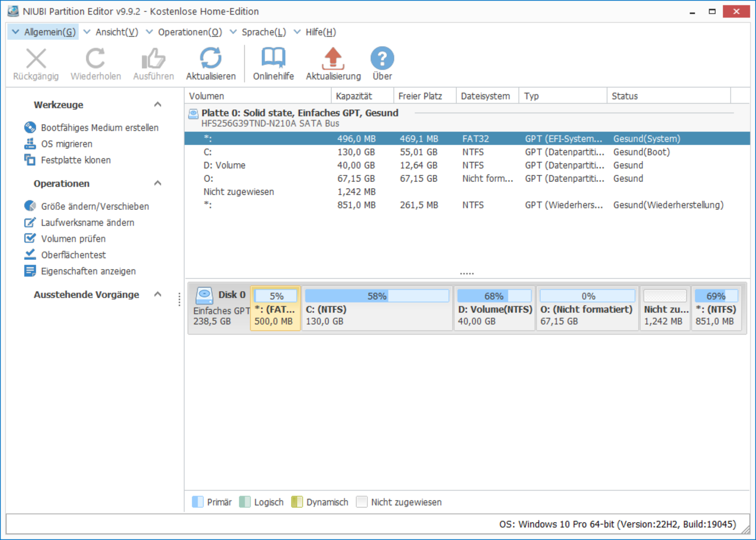Screen dimensions: 756x540
Task: Select the 496,0 MB EFI system partition row
Action: 467,139
